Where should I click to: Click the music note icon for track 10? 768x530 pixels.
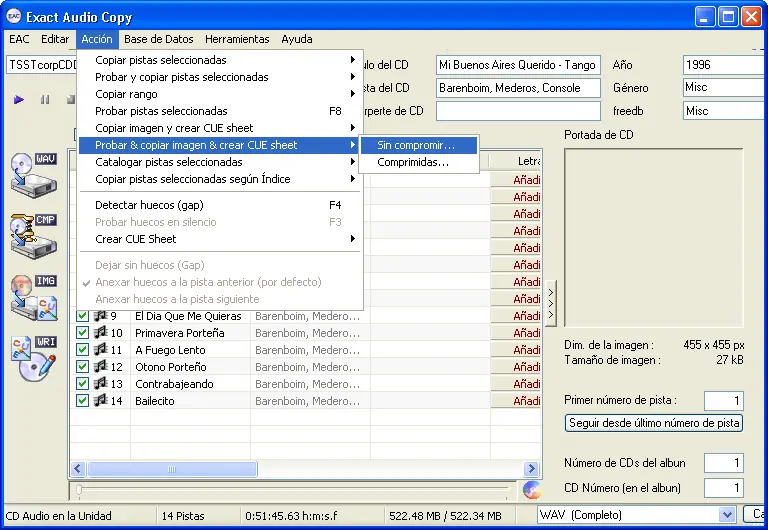(x=100, y=333)
